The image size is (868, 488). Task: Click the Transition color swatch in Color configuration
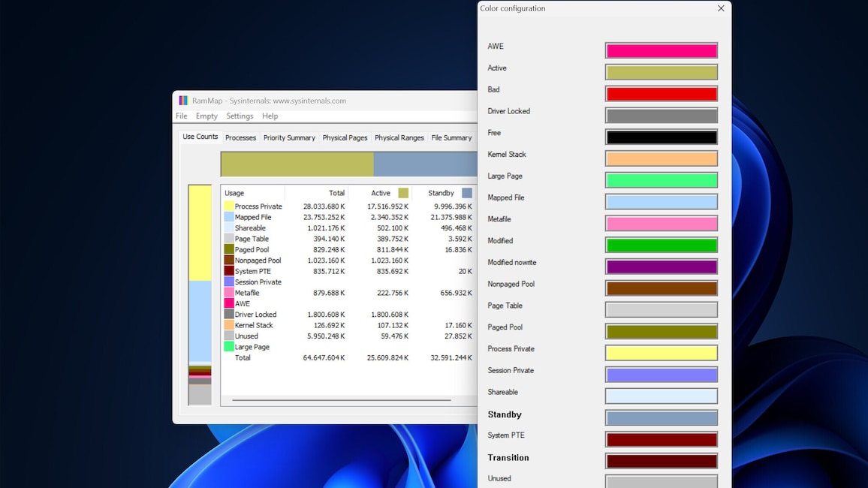[x=662, y=461]
